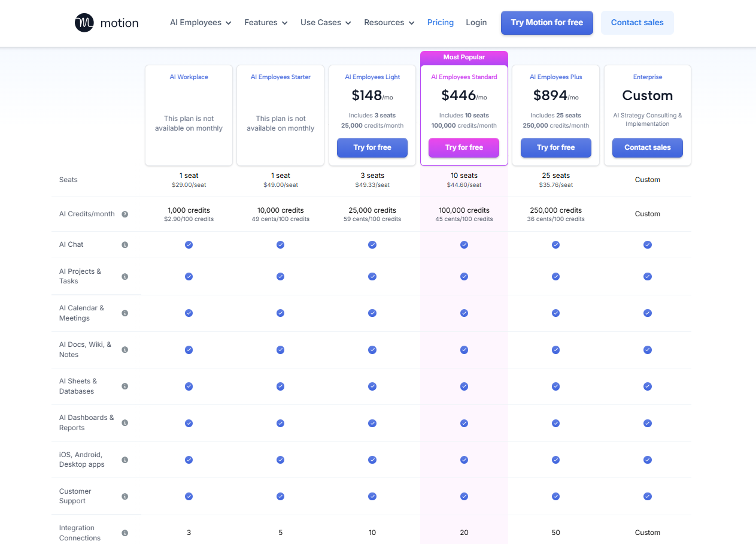
Task: Click the Custom value in the Integration Connections row
Action: click(648, 533)
